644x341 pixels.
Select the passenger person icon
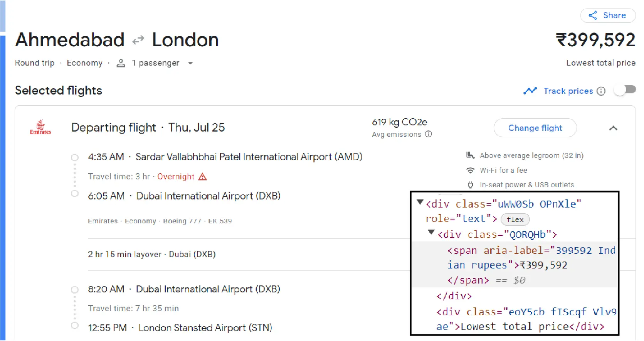pyautogui.click(x=121, y=63)
